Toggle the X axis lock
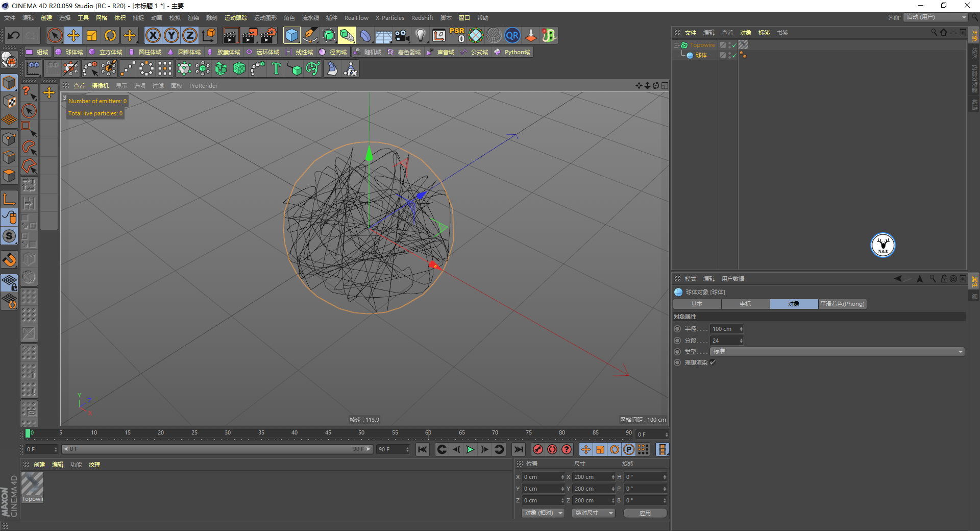Screen dimensions: 980x531 point(153,35)
